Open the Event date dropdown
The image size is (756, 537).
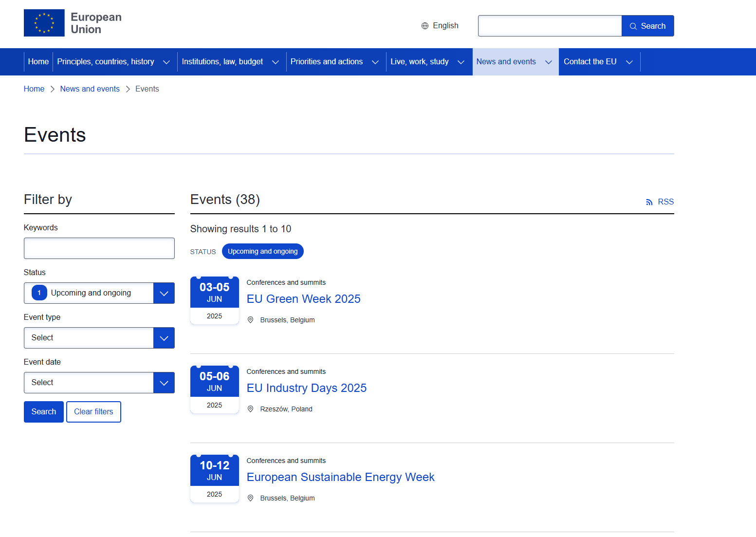[x=99, y=383]
